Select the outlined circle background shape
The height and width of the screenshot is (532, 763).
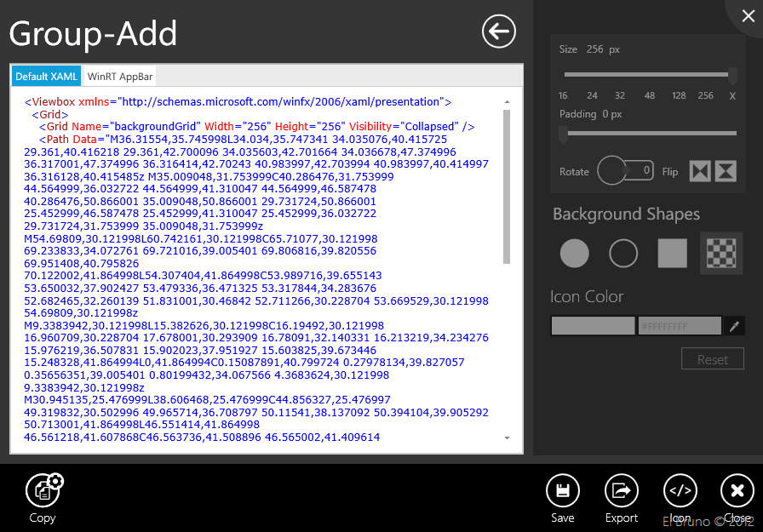623,253
